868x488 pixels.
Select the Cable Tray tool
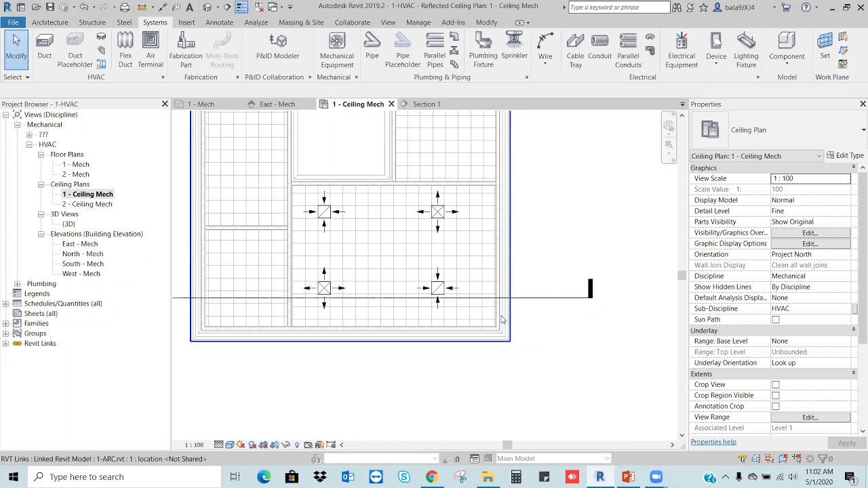tap(575, 51)
